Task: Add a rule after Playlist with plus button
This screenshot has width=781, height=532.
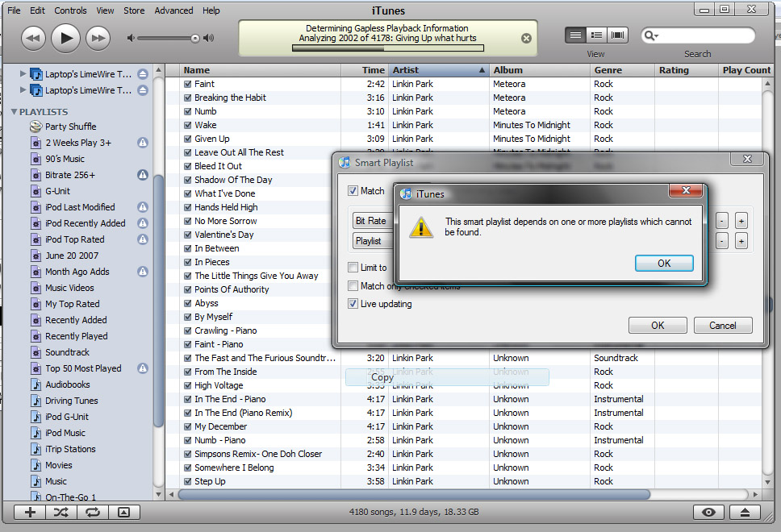Action: [x=741, y=241]
